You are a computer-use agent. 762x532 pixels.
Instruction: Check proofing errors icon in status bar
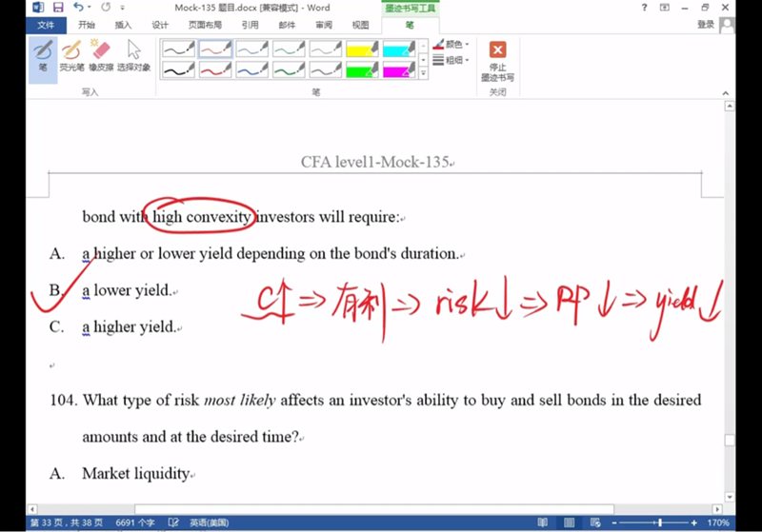[173, 522]
